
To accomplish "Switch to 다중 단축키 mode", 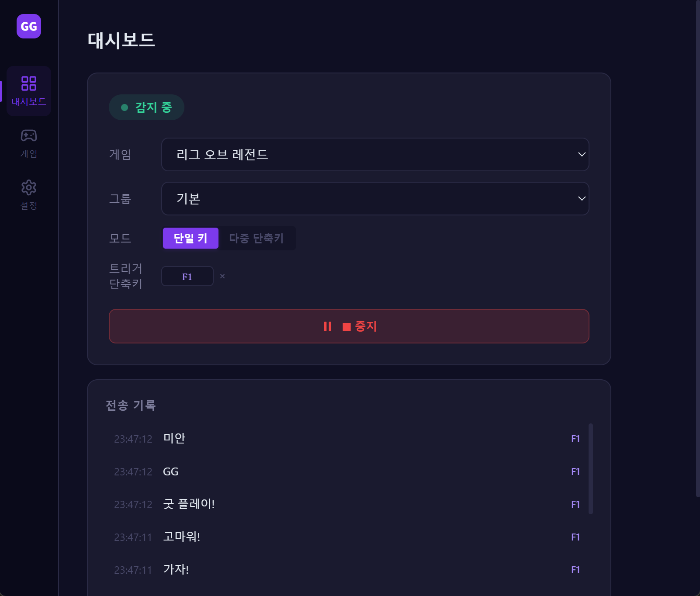I will [x=256, y=238].
